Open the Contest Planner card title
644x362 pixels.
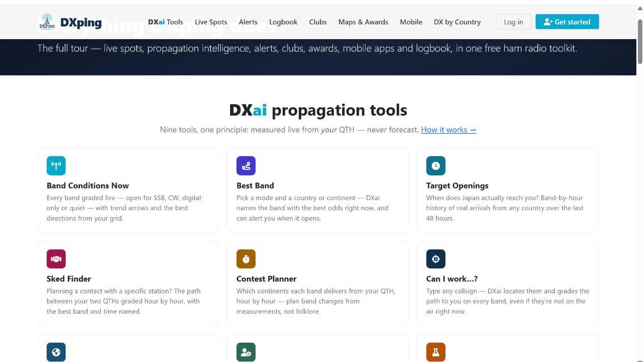click(266, 279)
